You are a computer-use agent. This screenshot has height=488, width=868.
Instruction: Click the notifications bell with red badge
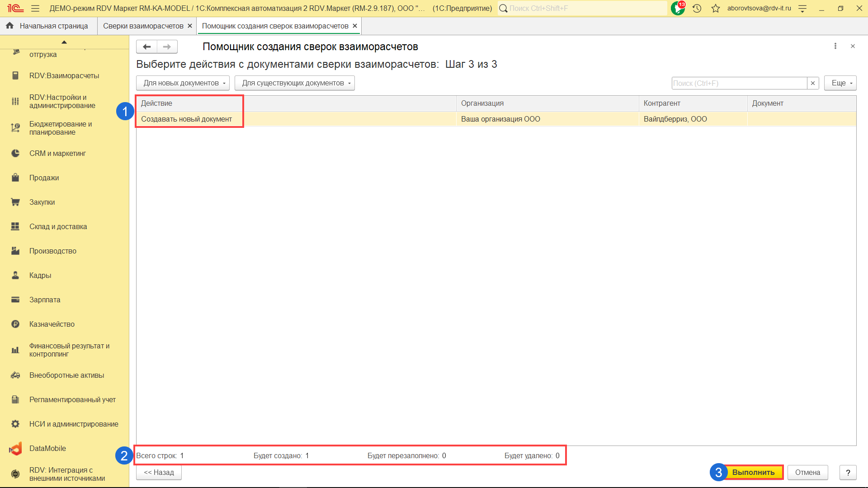[x=677, y=8]
